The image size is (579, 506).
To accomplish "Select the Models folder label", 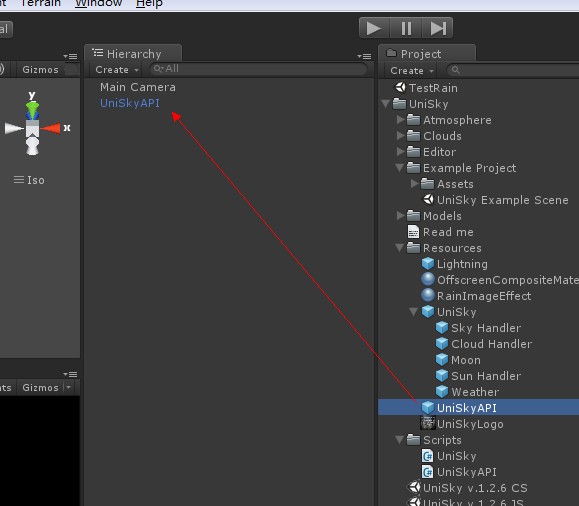I will click(x=442, y=216).
